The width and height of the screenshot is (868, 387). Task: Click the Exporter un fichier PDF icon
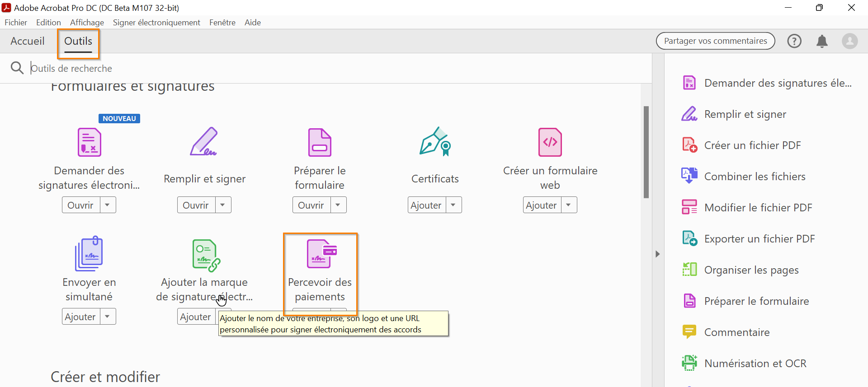point(689,238)
